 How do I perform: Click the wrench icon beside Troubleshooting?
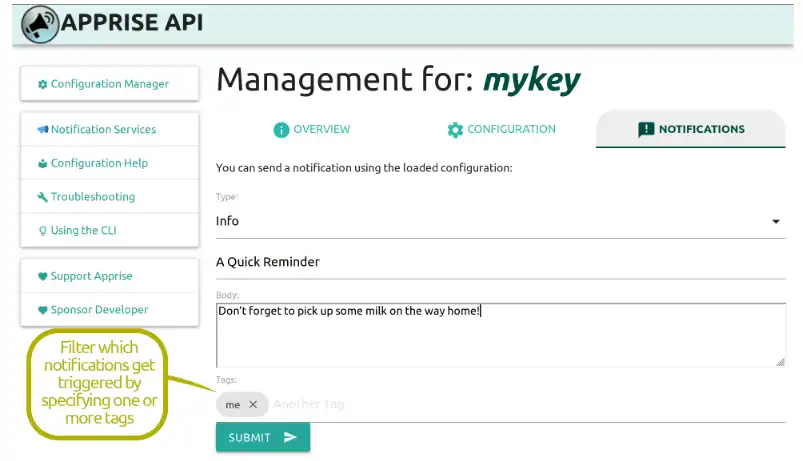pyautogui.click(x=43, y=197)
